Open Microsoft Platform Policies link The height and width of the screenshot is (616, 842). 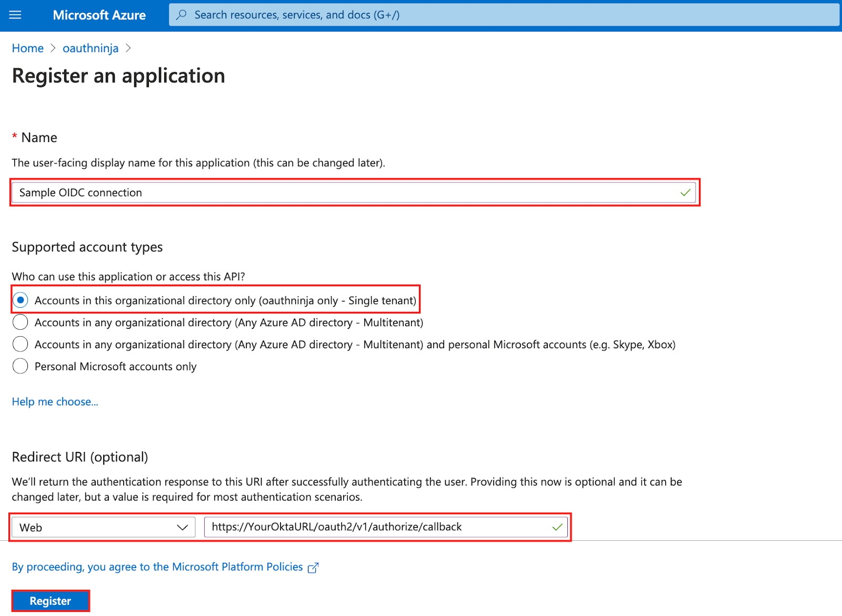(x=157, y=567)
